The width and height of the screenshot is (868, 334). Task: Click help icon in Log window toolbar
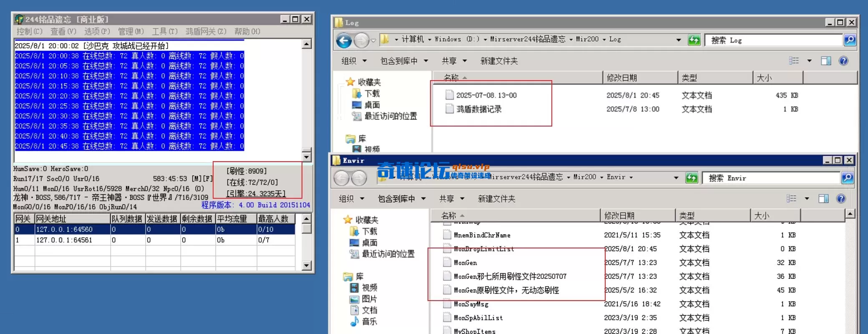click(843, 61)
